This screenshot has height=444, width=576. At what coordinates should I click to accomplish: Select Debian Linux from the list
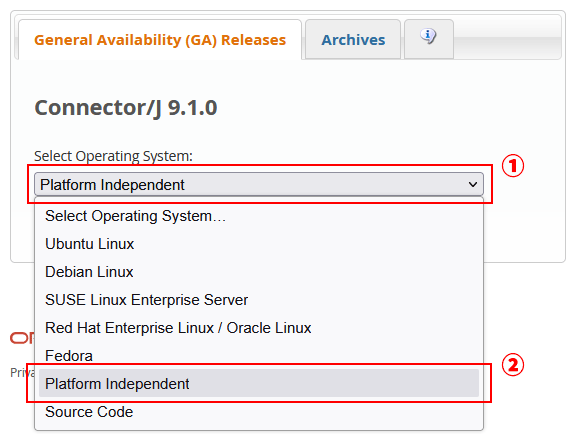pos(259,272)
